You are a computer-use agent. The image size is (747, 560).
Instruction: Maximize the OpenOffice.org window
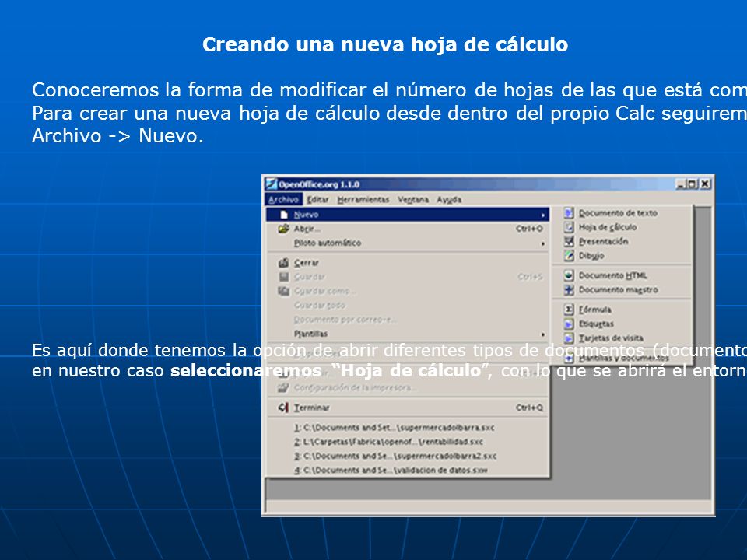[693, 184]
